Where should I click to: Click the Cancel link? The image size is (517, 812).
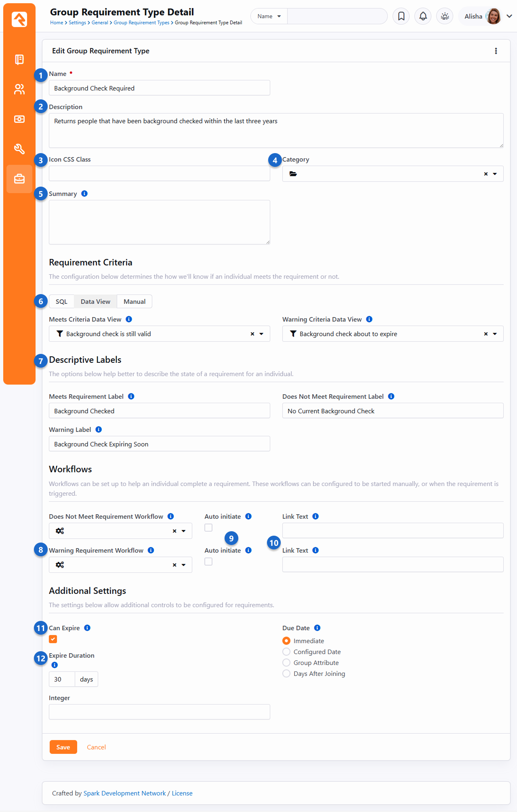click(x=96, y=747)
